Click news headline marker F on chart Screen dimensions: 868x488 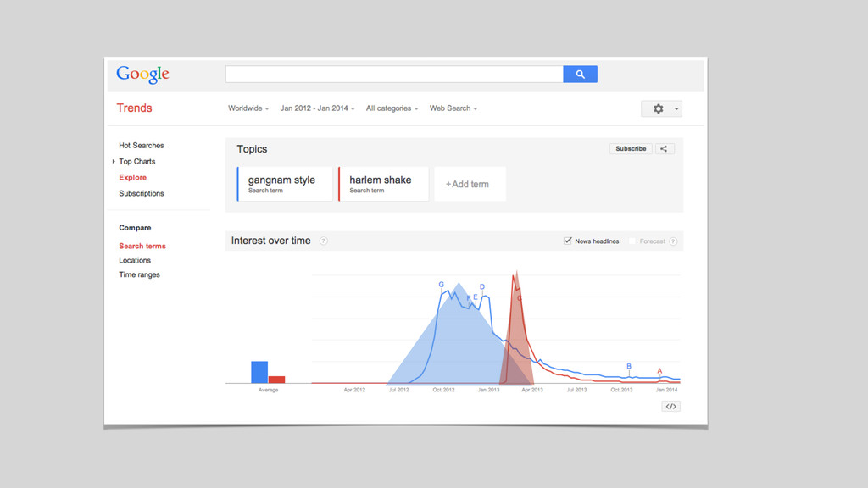tap(469, 298)
